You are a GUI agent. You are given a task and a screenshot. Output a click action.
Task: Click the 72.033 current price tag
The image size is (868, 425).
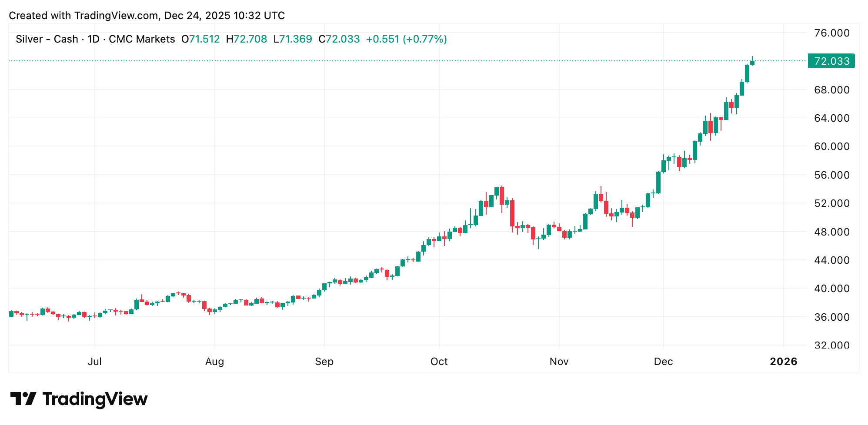coord(831,61)
